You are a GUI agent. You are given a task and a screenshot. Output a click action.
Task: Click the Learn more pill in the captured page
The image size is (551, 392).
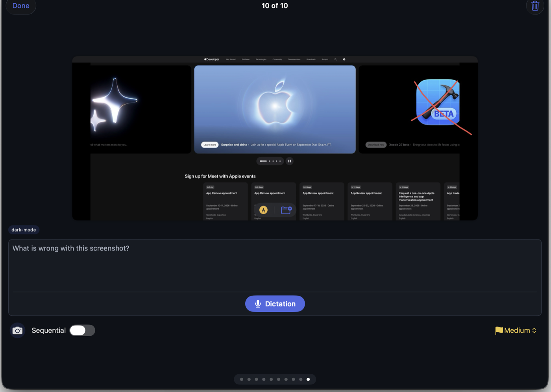(210, 145)
